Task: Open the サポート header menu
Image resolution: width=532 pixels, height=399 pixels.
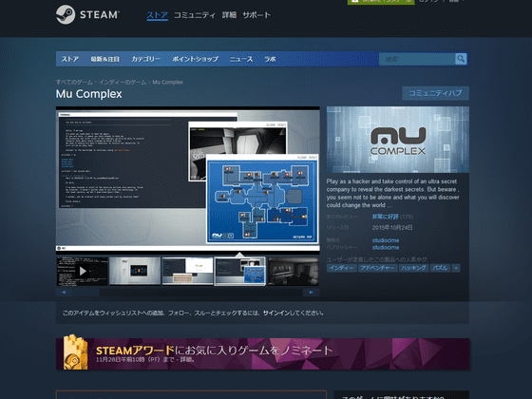Action: [256, 15]
